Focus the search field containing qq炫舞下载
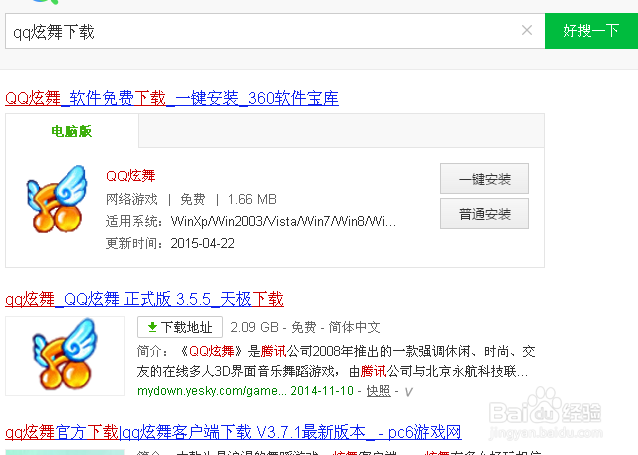This screenshot has width=638, height=455. tap(275, 31)
